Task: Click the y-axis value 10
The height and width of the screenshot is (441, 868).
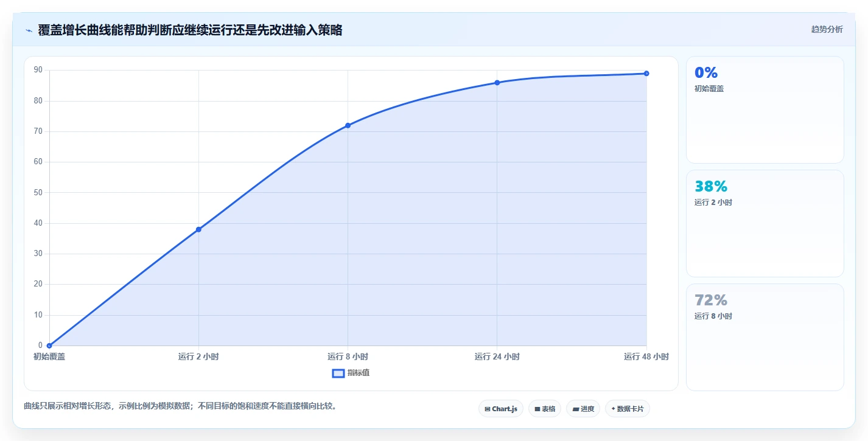Action: pos(38,315)
